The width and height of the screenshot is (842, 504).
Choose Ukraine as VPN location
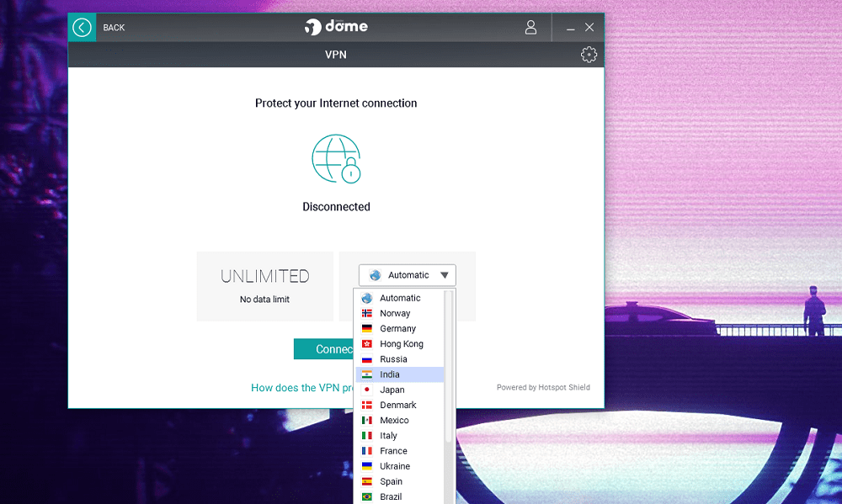(399, 466)
